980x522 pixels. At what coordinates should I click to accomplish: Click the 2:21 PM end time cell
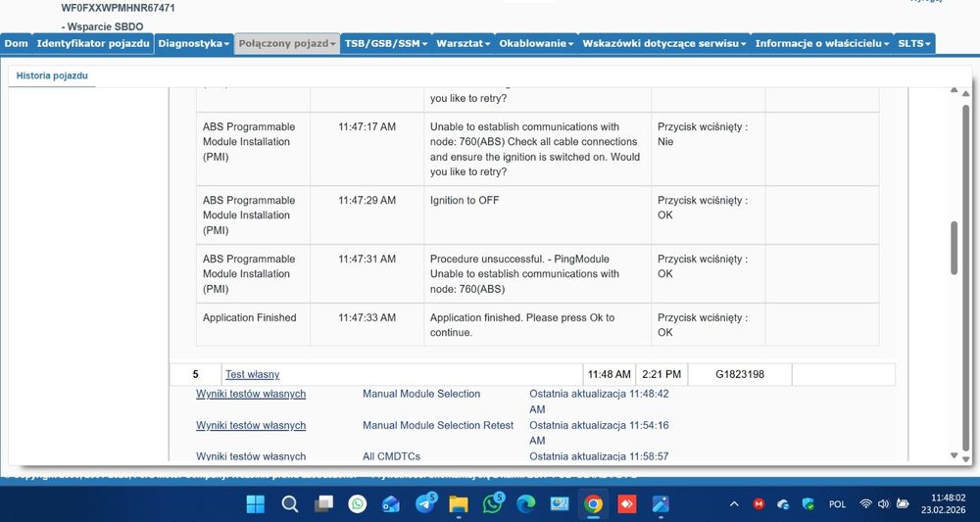click(x=661, y=375)
